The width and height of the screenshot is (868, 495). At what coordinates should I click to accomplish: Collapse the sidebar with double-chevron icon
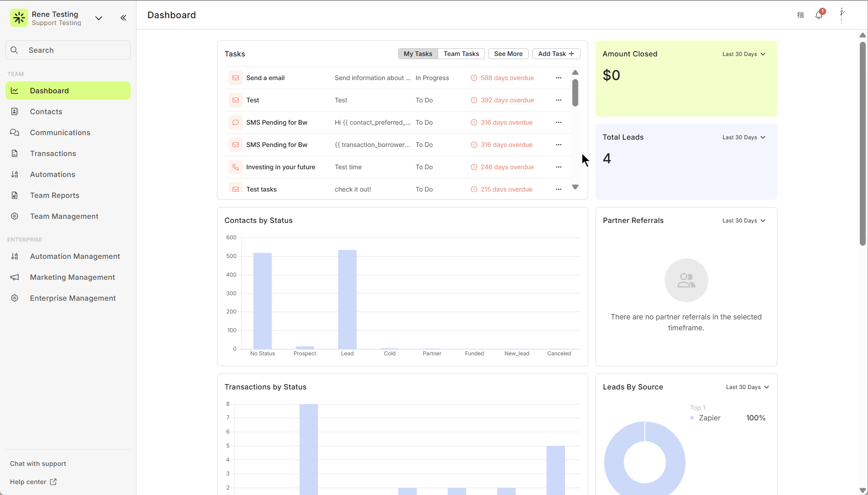(x=123, y=18)
